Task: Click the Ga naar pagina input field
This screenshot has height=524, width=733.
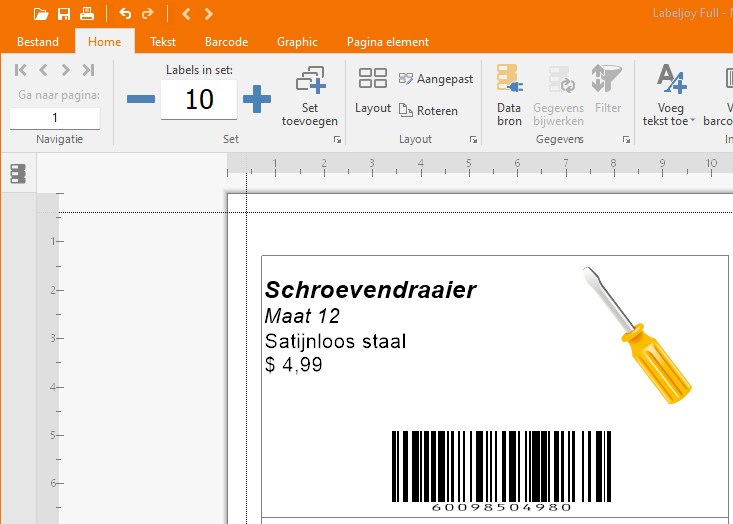Action: [x=55, y=118]
